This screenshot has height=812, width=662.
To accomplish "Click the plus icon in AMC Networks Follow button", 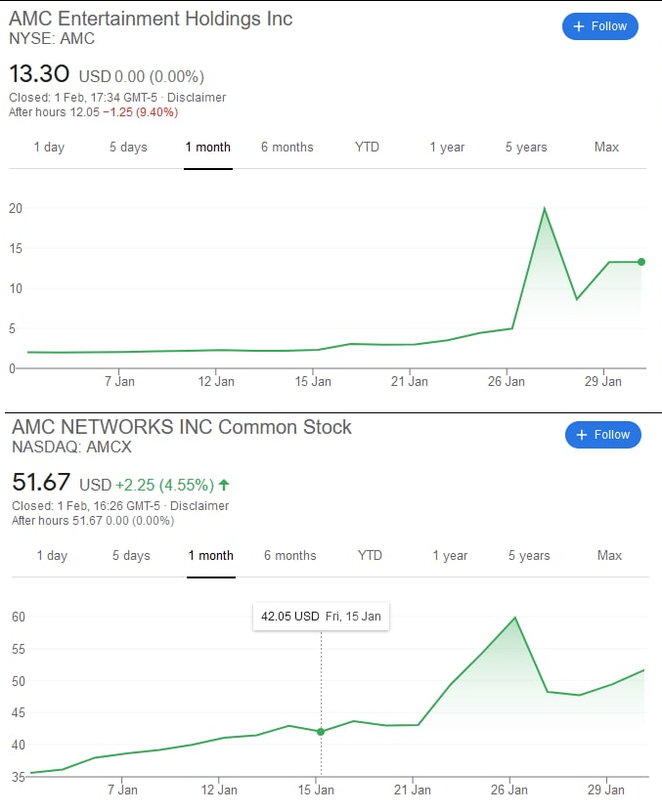I will pos(582,435).
